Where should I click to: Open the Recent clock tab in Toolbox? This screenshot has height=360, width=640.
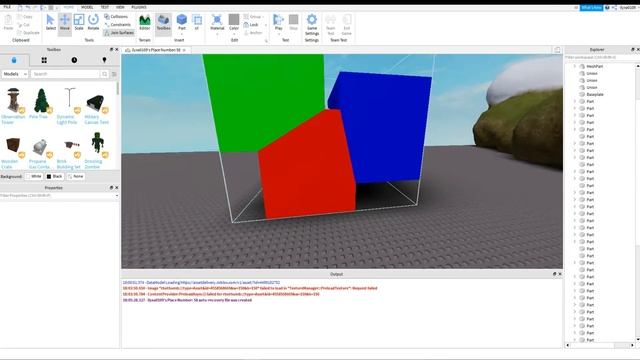(x=74, y=60)
